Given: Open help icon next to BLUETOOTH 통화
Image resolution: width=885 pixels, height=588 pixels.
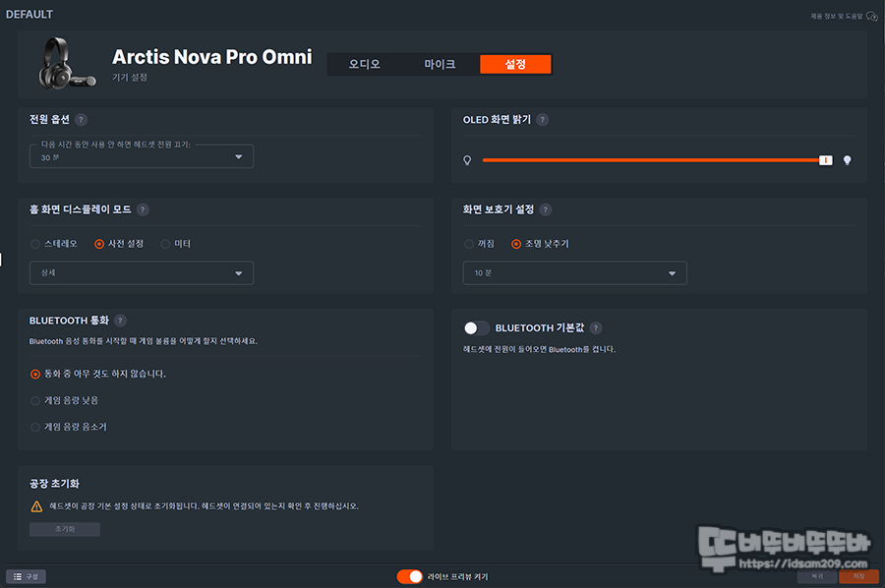Looking at the screenshot, I should [120, 321].
